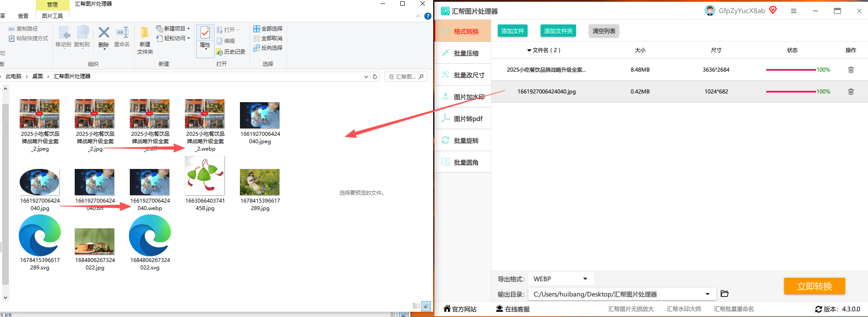Click 全部选择 in the ribbon
This screenshot has height=317, width=868.
(268, 28)
